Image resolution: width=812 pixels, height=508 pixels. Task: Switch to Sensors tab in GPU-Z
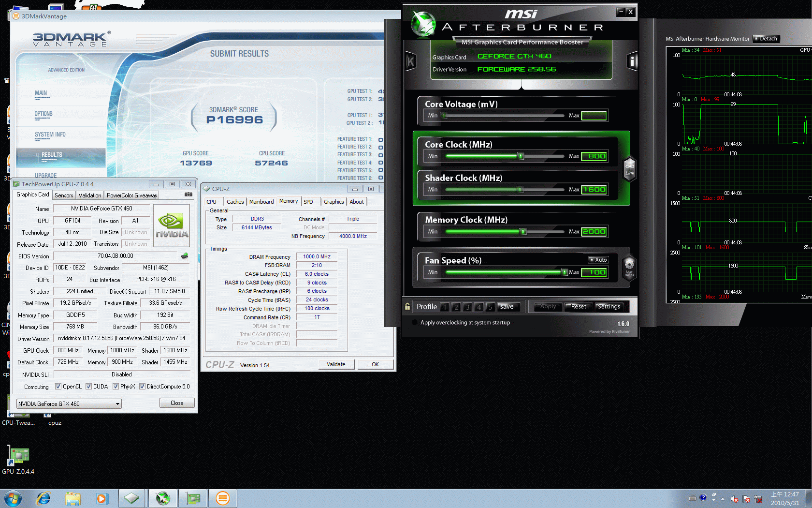pyautogui.click(x=64, y=195)
